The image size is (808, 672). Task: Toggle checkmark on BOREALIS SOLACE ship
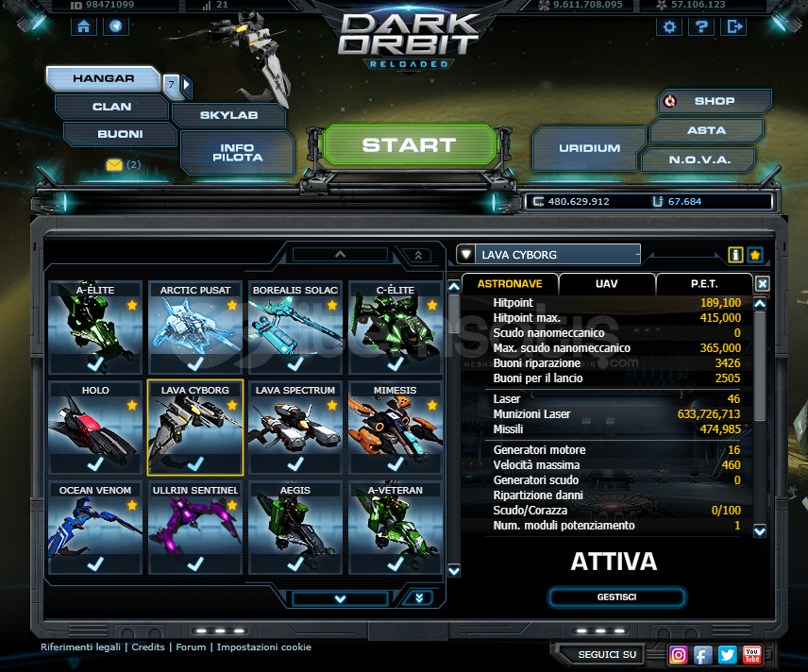295,363
